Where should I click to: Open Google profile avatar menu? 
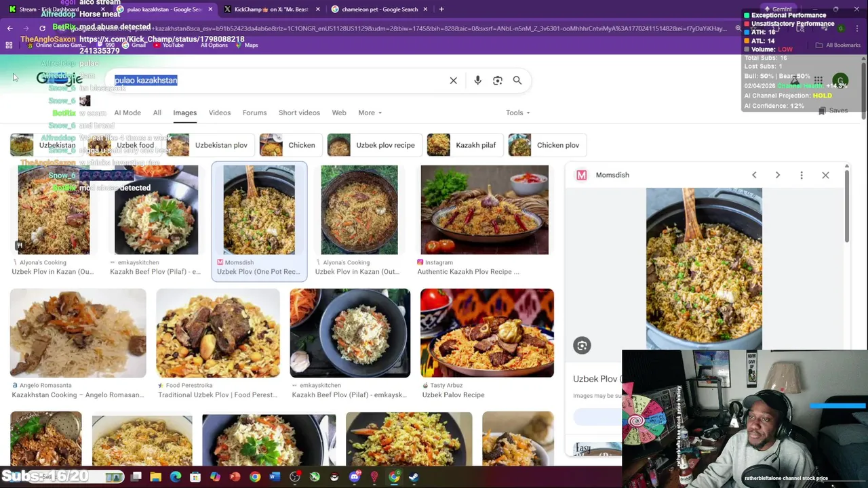(x=840, y=81)
